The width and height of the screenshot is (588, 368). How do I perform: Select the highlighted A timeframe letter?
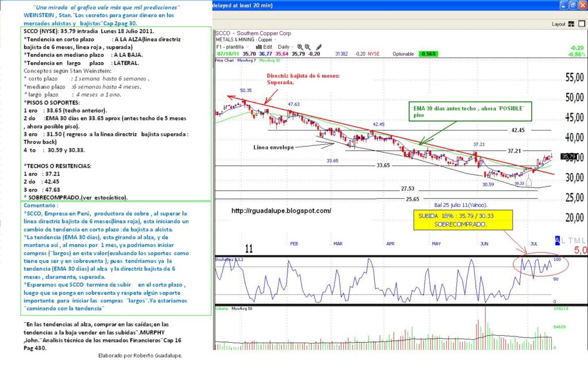tap(557, 240)
